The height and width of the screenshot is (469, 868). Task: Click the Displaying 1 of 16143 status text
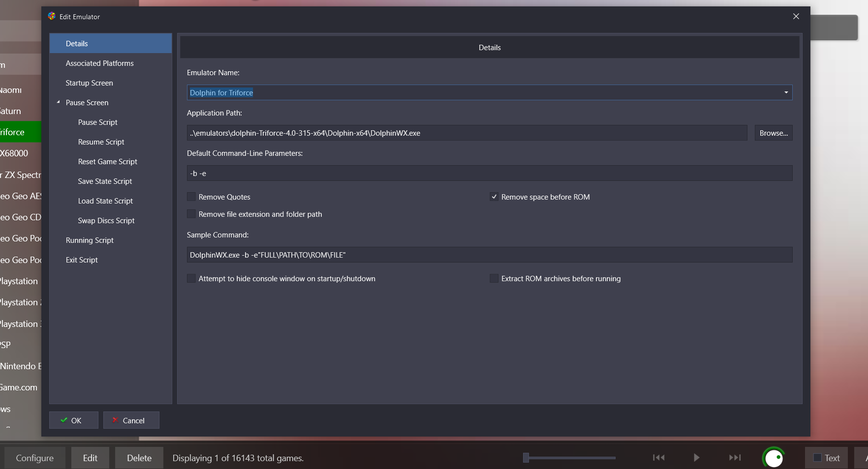(238, 458)
